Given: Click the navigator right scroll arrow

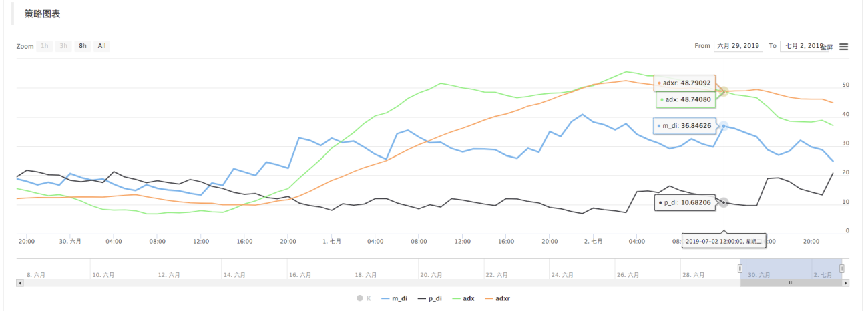Looking at the screenshot, I should coord(846,283).
